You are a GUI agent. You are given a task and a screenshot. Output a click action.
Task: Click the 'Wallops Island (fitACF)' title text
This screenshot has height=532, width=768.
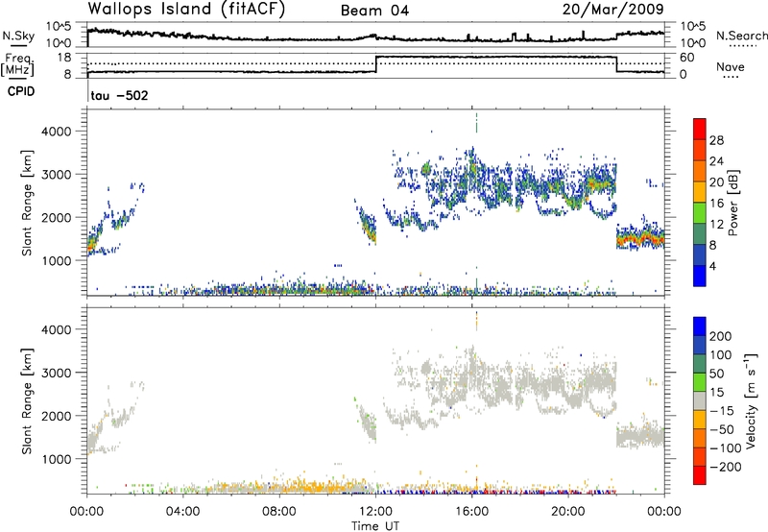[186, 10]
